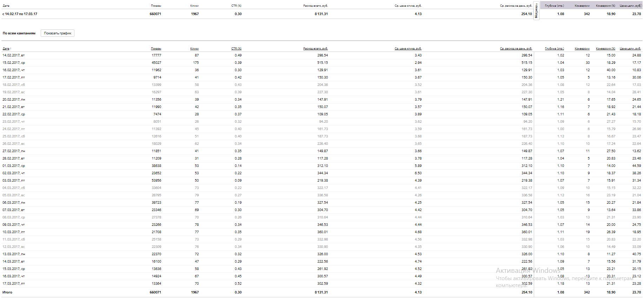The image size is (644, 298).
Task: Click impressions value 39723
Action: point(157,203)
